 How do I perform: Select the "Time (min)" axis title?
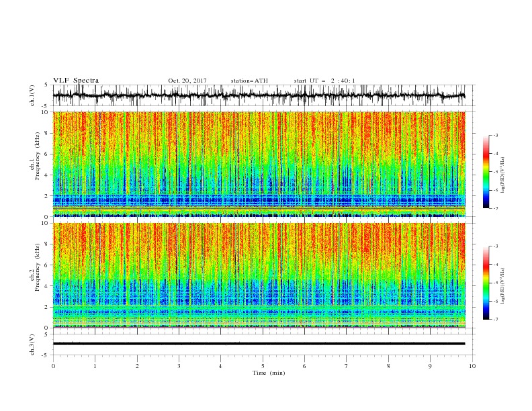269,373
